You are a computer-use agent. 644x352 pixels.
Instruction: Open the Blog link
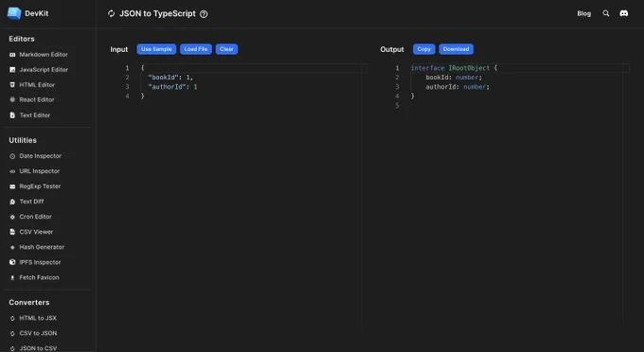click(583, 13)
